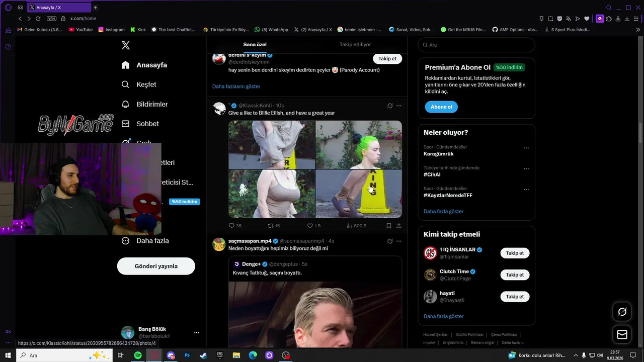Follow hayati with Takip et
The width and height of the screenshot is (644, 362).
pos(515,297)
